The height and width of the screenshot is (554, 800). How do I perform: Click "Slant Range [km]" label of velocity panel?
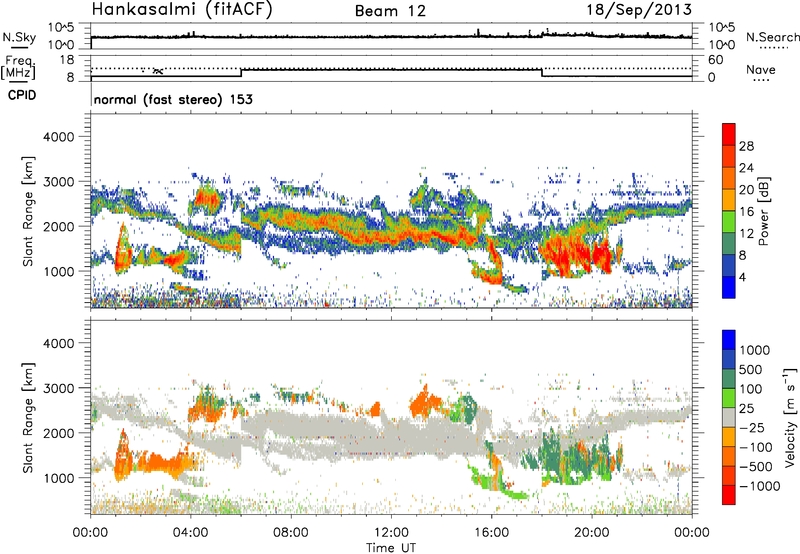[28, 417]
